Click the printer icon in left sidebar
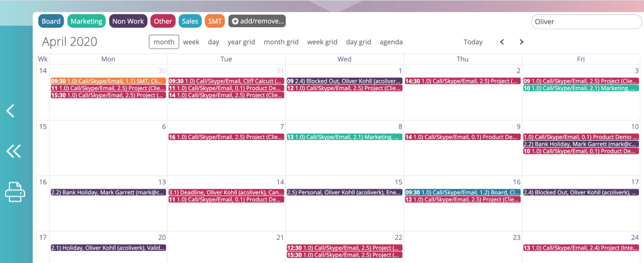The width and height of the screenshot is (644, 263). click(16, 192)
